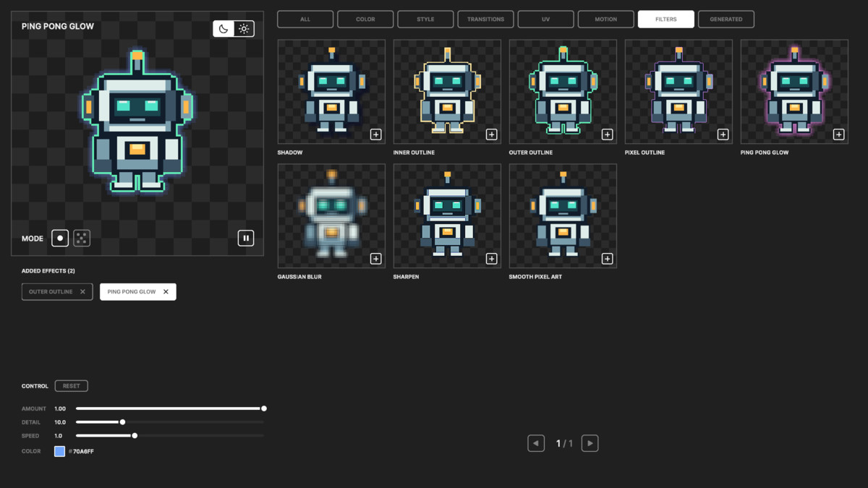Remove the Outer Outline added effect
Image resolution: width=868 pixels, height=488 pixels.
coord(82,292)
